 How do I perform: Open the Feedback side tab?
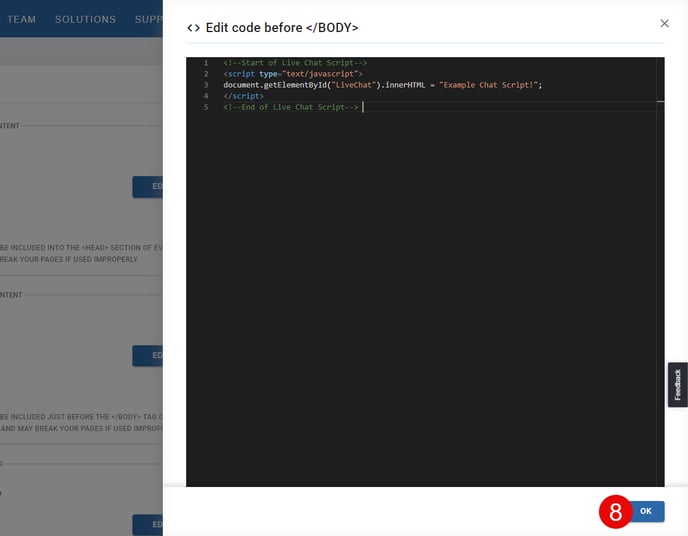(x=677, y=385)
